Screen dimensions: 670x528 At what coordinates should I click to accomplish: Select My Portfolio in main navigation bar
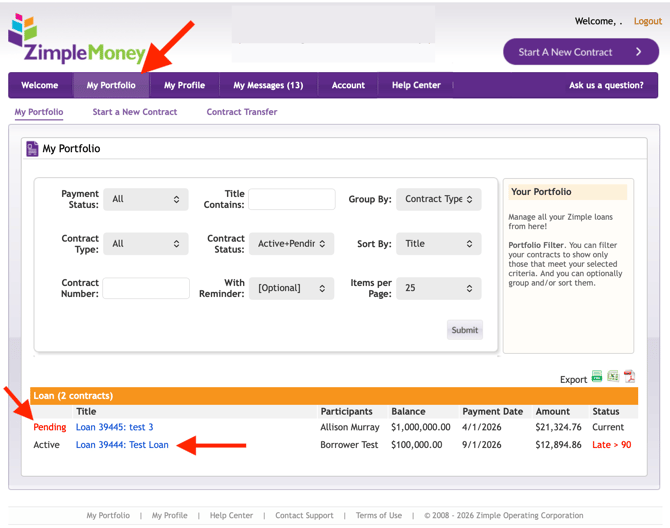pos(111,85)
